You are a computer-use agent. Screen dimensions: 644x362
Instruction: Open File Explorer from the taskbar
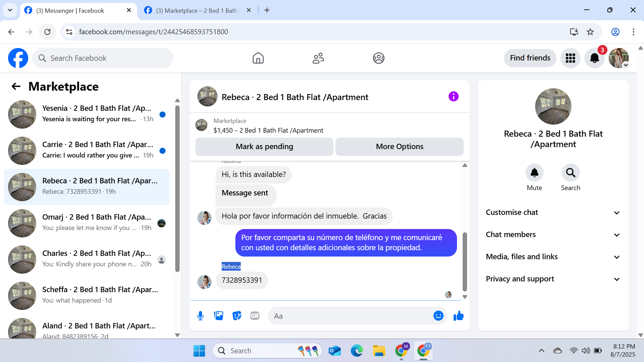[x=379, y=351]
